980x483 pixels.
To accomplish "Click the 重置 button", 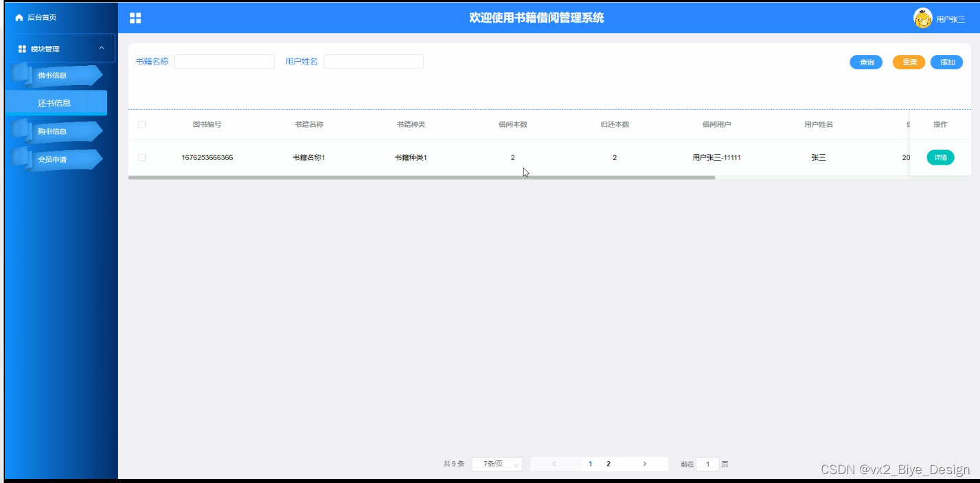I will (x=909, y=62).
